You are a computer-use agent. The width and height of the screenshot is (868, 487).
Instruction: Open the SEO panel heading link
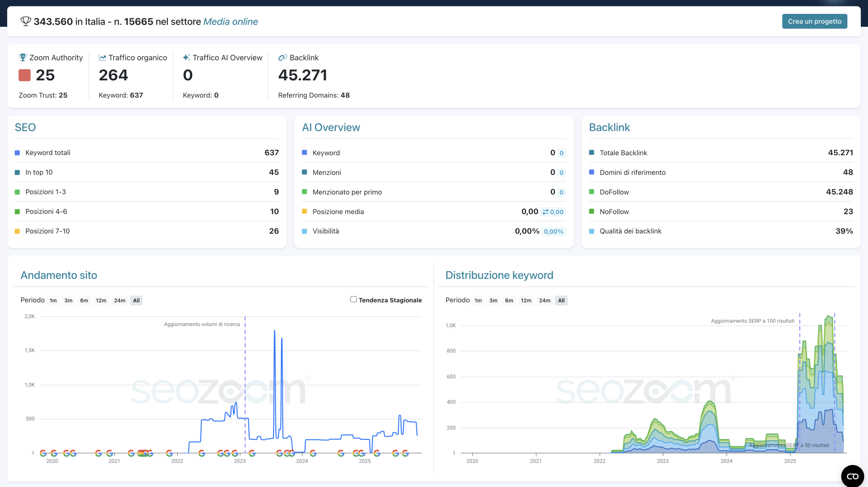click(25, 127)
